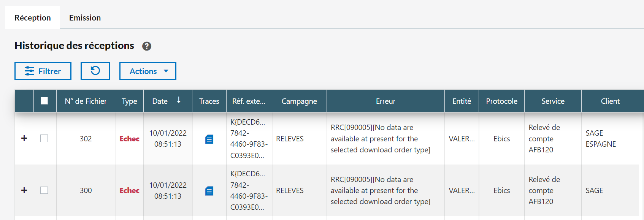Viewport: 644px width, 220px height.
Task: Click the Protocole column header
Action: 501,101
